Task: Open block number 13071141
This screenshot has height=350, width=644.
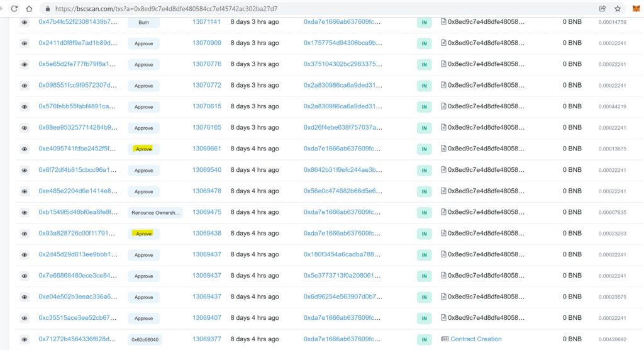Action: (206, 22)
